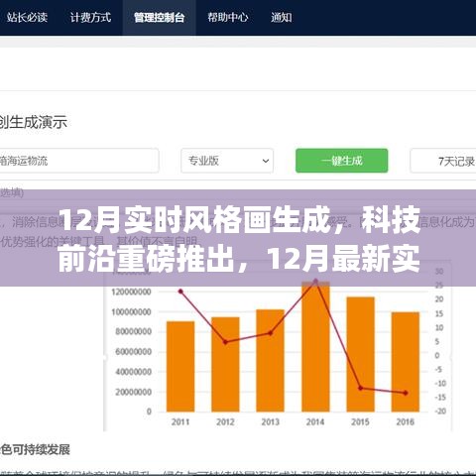Click the keyword input field containing 海运物流
476x476 pixels.
(78, 161)
